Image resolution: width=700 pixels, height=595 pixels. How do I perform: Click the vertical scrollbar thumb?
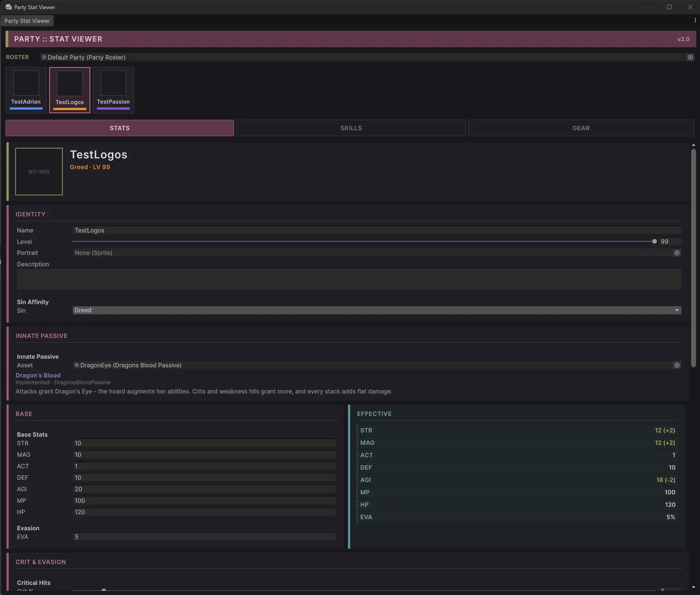pos(693,258)
